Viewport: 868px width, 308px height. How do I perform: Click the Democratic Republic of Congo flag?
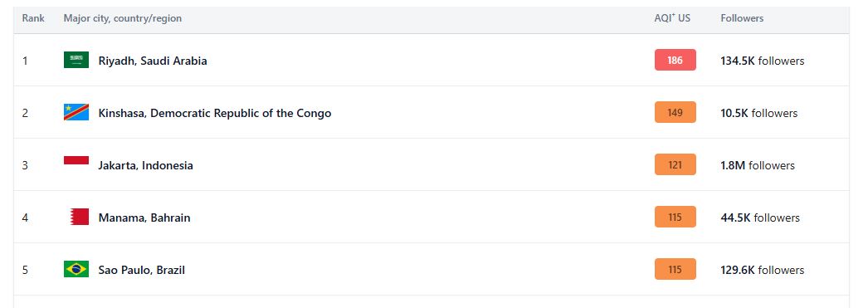(76, 112)
